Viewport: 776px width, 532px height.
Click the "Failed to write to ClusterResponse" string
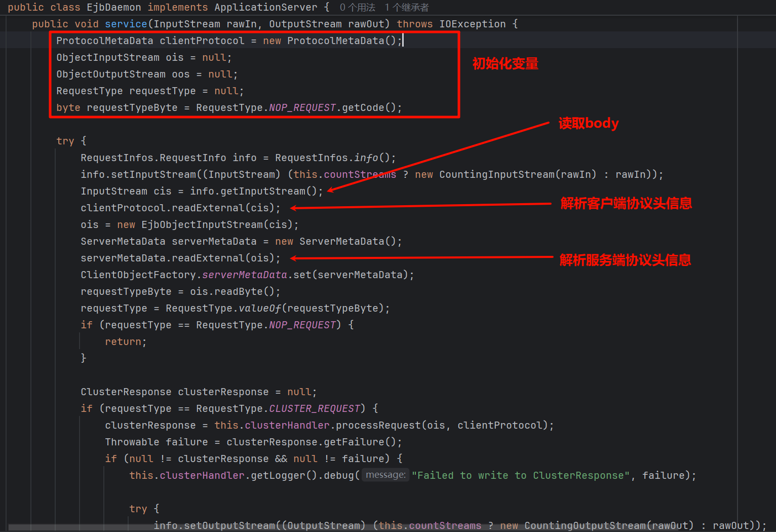coord(520,475)
